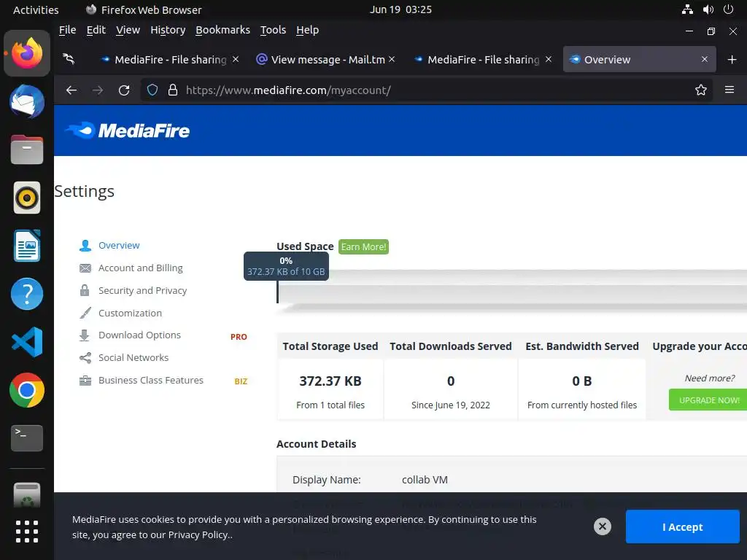The image size is (747, 560).
Task: Open the View menu
Action: pyautogui.click(x=128, y=30)
